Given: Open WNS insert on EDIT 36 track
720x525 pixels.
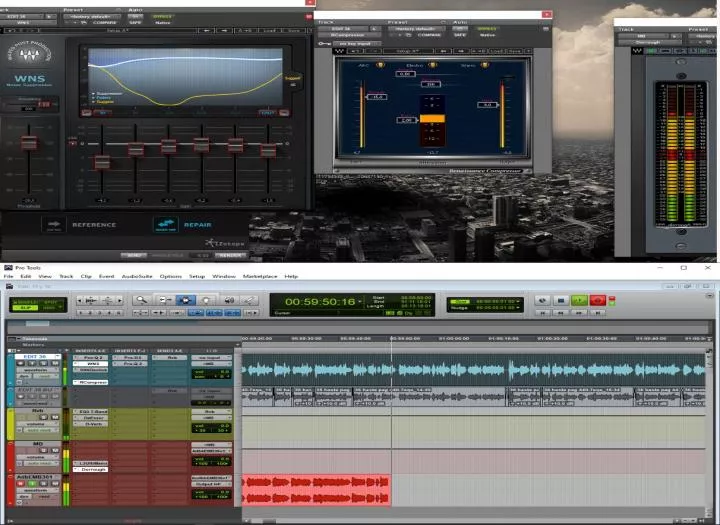Looking at the screenshot, I should tap(90, 364).
